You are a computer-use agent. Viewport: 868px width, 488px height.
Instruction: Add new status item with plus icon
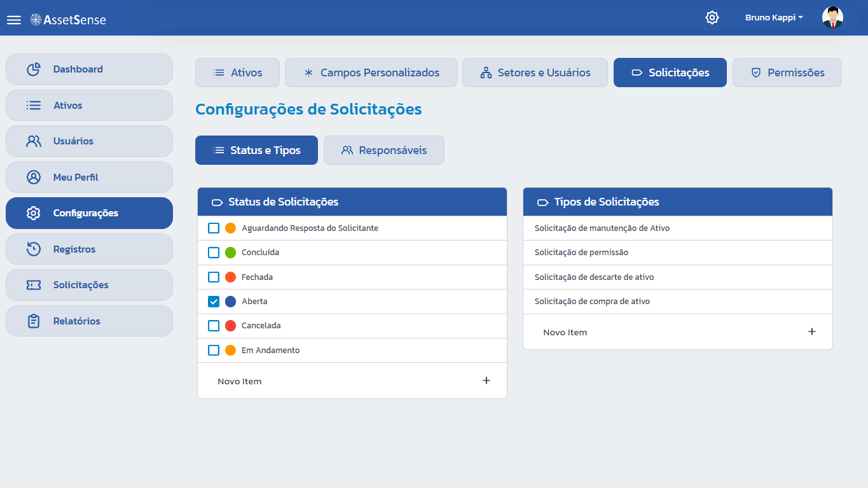pos(486,380)
